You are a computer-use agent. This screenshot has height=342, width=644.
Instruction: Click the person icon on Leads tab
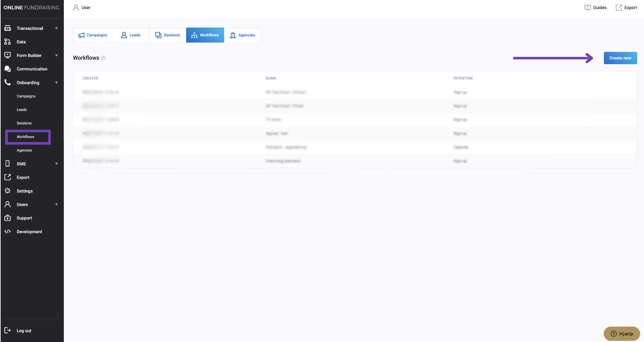[124, 35]
